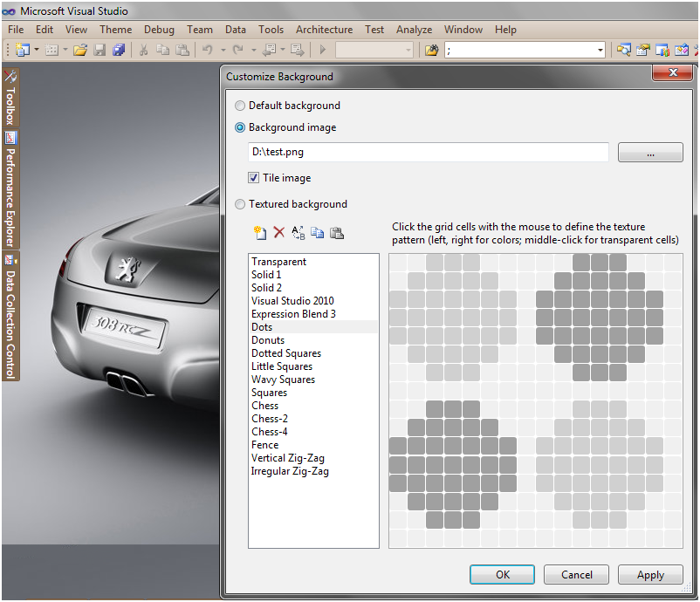
Task: Click the Copy icon in main toolbar
Action: pos(163,50)
